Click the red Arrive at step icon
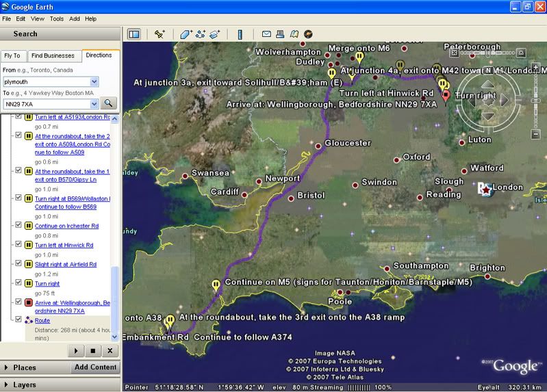 29,302
